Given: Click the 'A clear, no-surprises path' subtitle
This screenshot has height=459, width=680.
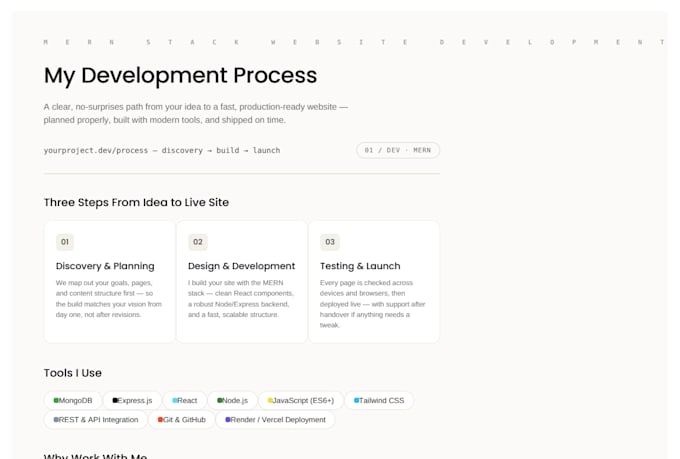Looking at the screenshot, I should 196,113.
